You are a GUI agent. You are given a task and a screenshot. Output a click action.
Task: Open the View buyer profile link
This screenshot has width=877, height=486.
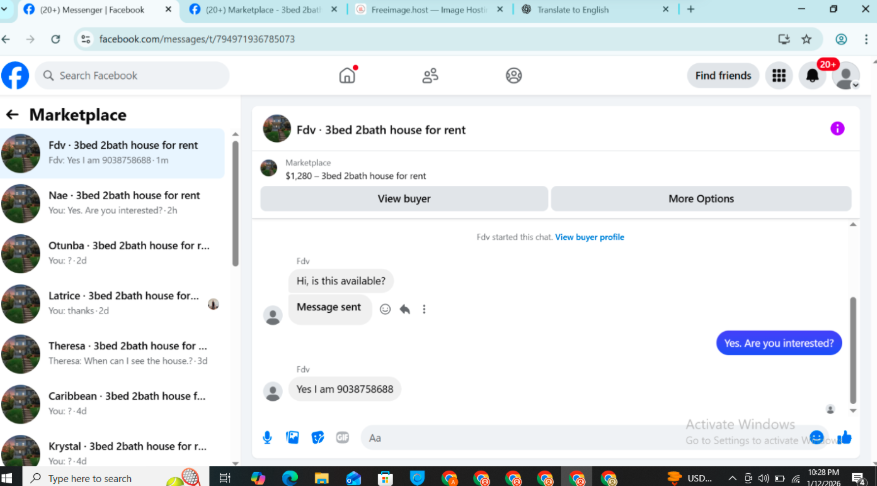pos(589,237)
